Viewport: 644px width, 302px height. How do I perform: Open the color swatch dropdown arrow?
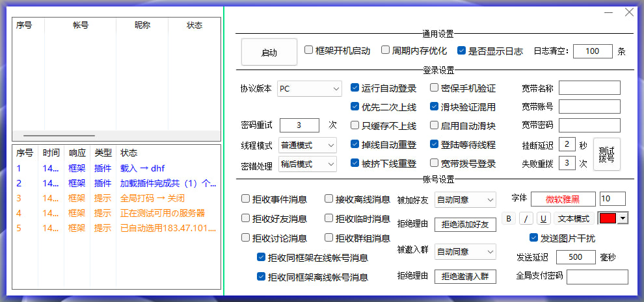(x=623, y=219)
